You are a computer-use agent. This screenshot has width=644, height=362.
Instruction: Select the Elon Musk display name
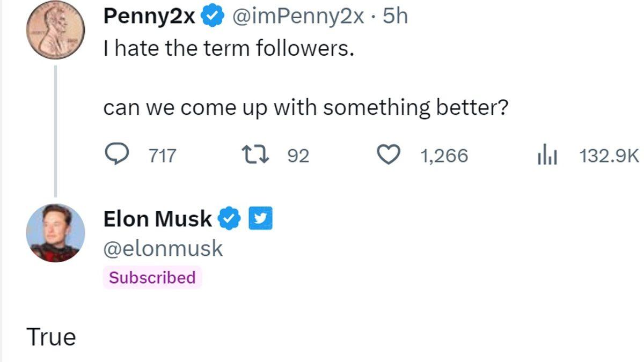[x=157, y=218]
